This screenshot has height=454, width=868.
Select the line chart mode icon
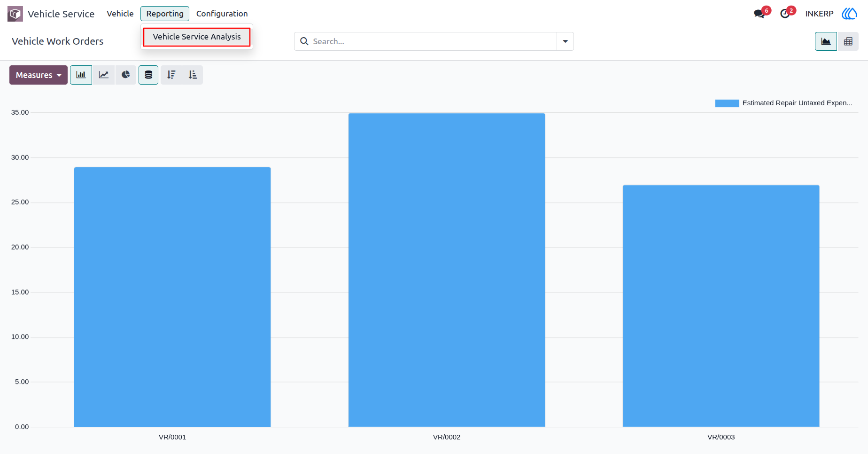coord(103,75)
